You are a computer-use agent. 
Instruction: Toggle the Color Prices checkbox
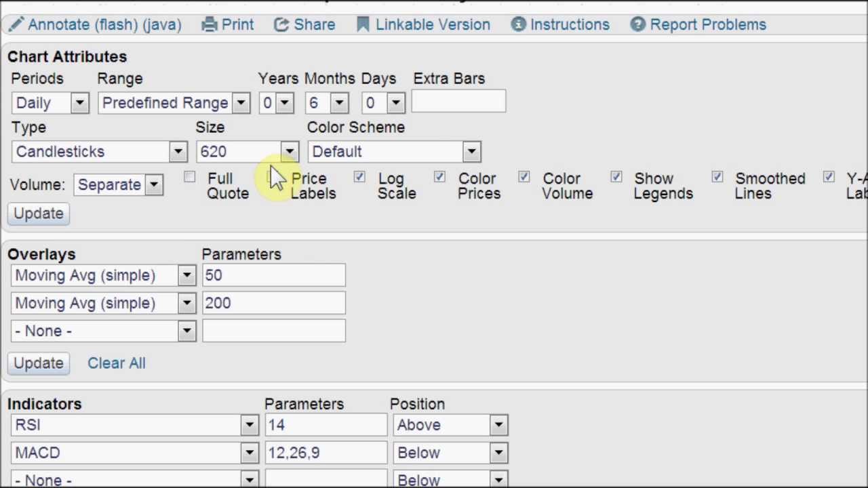click(x=439, y=178)
